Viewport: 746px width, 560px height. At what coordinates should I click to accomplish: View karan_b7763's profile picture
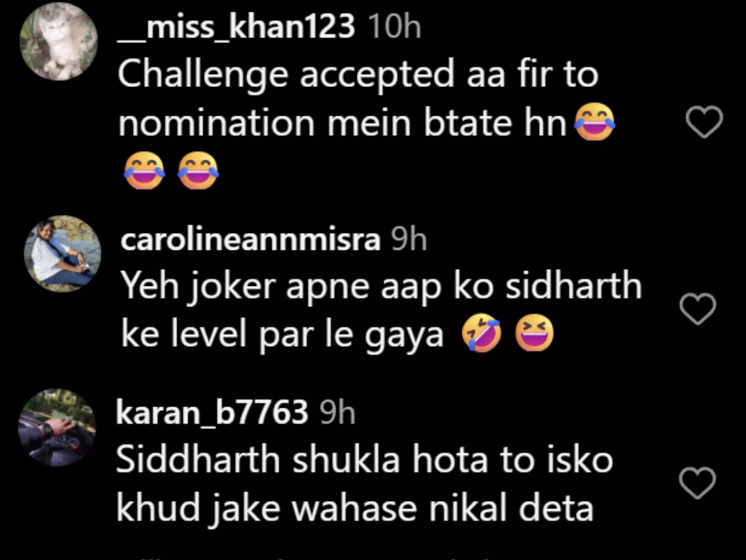coord(57,428)
